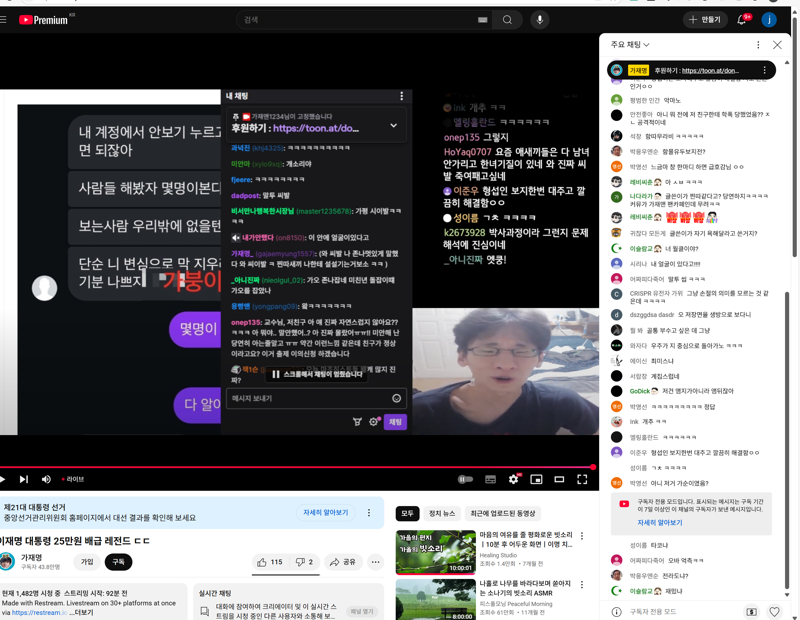The image size is (800, 620).
Task: Select the 모두 filter chip
Action: click(x=408, y=513)
